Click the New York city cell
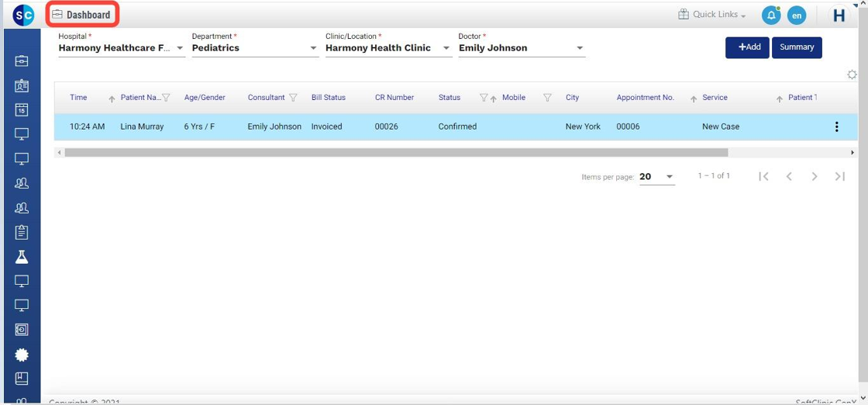This screenshot has height=405, width=868. [x=583, y=127]
